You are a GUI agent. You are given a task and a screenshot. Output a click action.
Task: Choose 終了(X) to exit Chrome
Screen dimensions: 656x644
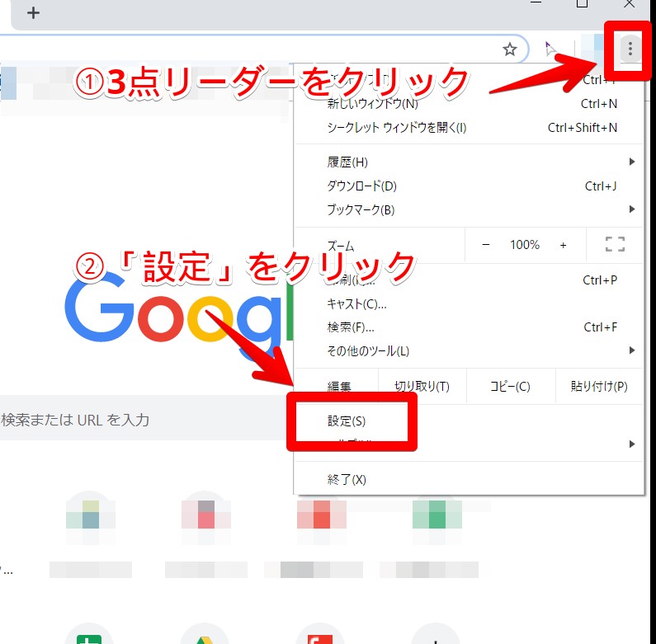point(347,479)
